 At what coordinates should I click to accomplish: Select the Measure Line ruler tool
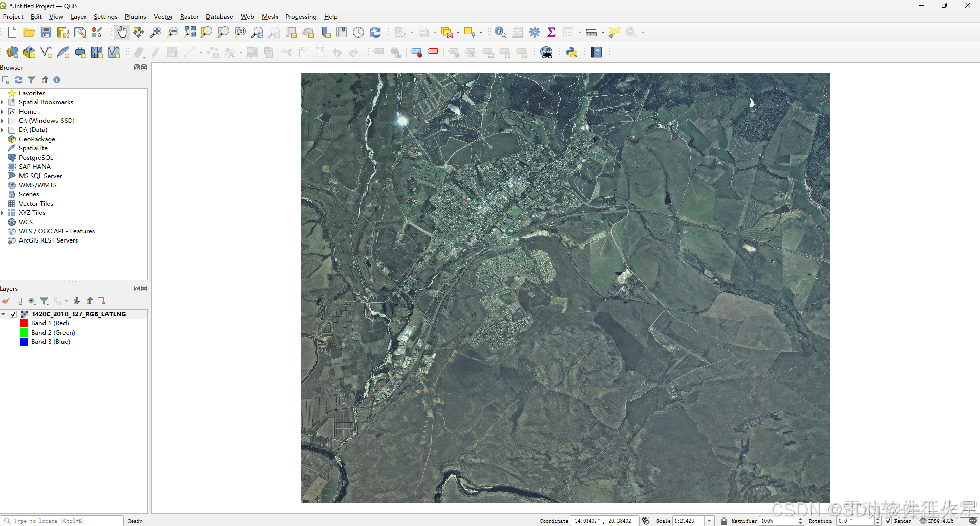[x=591, y=33]
